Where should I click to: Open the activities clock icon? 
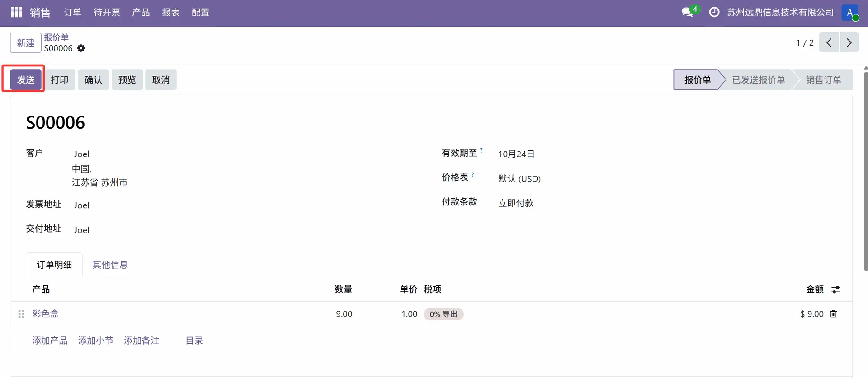(714, 12)
